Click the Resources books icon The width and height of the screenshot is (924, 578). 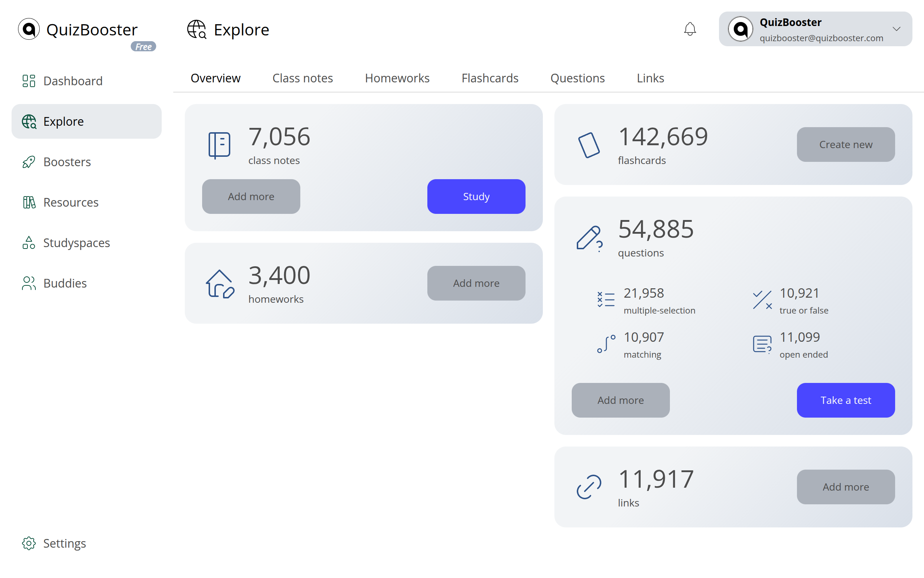(x=29, y=202)
